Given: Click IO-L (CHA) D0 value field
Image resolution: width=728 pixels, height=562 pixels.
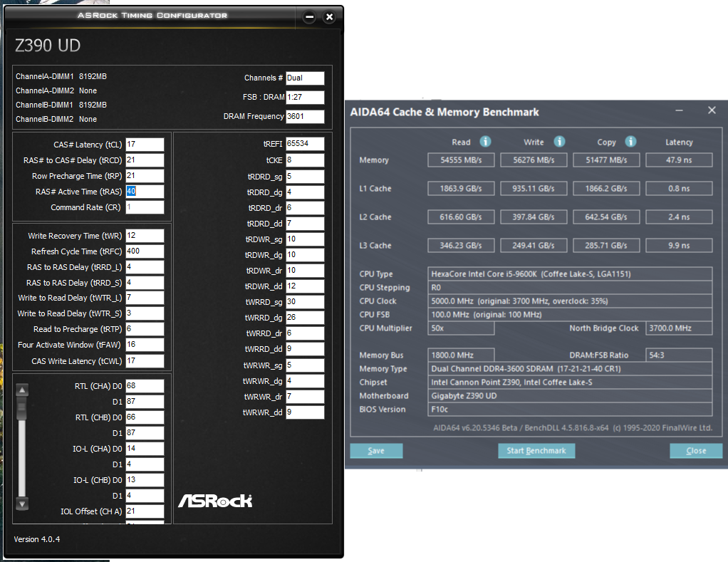Looking at the screenshot, I should (145, 449).
